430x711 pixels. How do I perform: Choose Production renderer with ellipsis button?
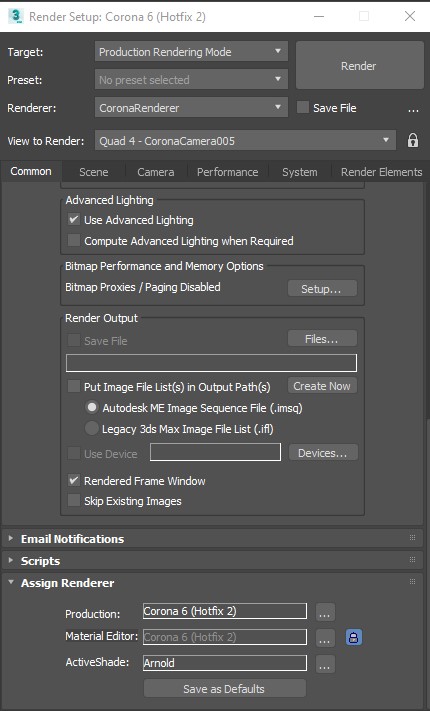324,612
